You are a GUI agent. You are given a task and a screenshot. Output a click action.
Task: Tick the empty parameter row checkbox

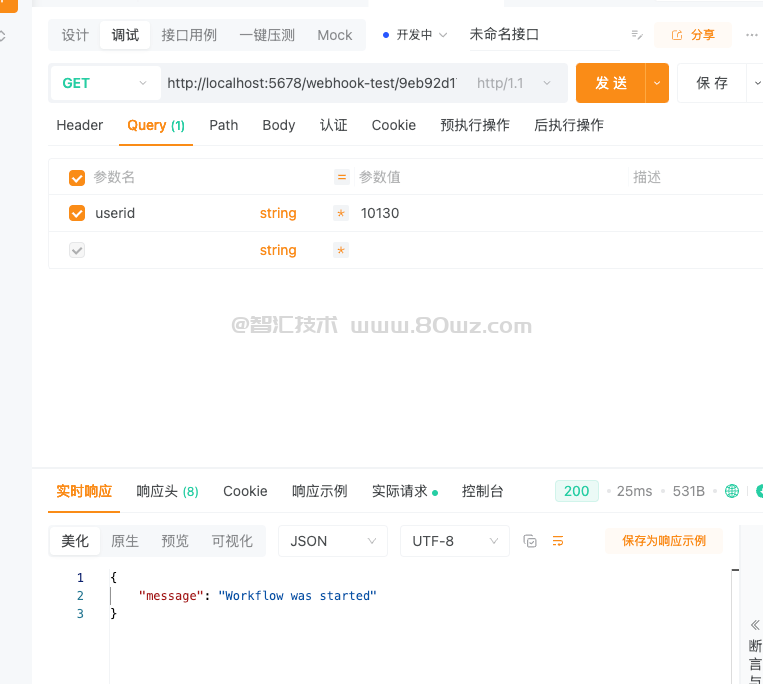point(77,250)
